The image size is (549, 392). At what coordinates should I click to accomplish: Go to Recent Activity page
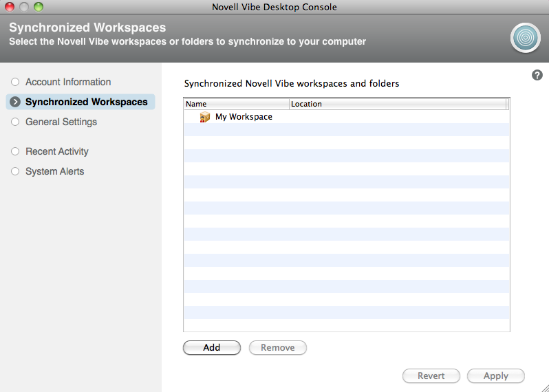click(57, 151)
